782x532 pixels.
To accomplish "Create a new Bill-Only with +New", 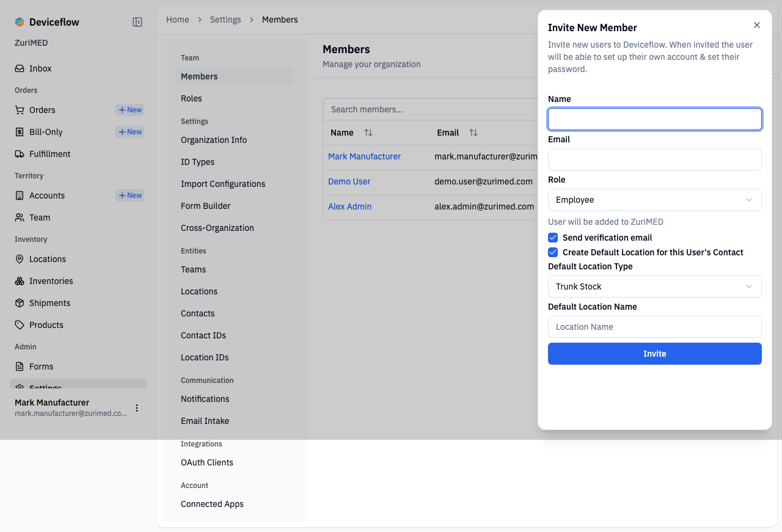I will pyautogui.click(x=130, y=132).
